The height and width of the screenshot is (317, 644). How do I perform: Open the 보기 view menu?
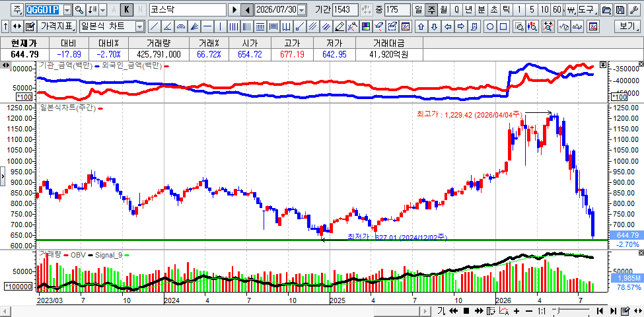tap(627, 26)
